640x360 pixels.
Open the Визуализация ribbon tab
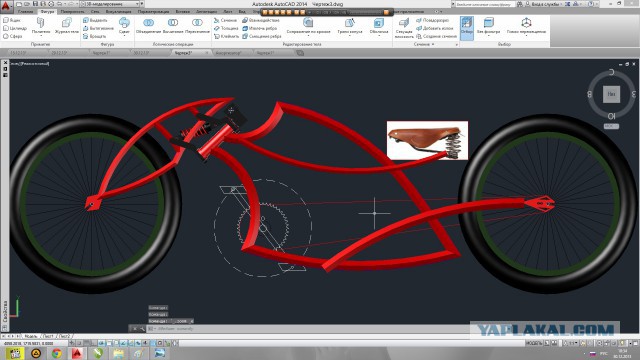pos(118,12)
